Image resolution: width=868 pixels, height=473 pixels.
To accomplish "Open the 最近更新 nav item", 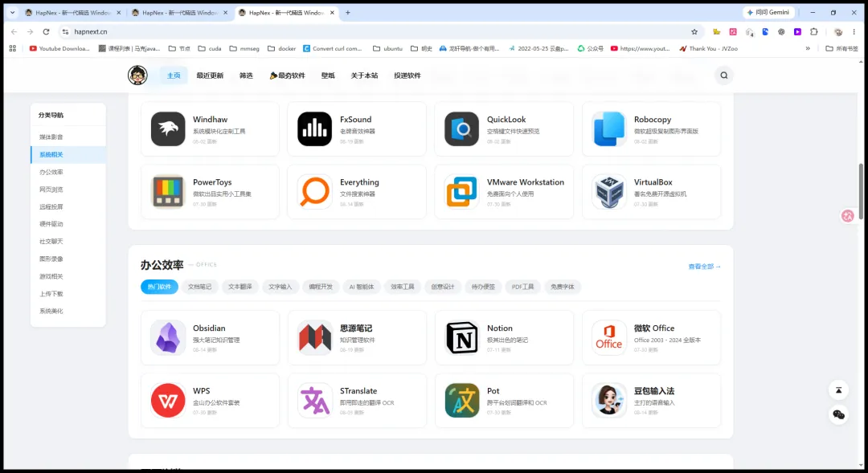I will pyautogui.click(x=210, y=75).
